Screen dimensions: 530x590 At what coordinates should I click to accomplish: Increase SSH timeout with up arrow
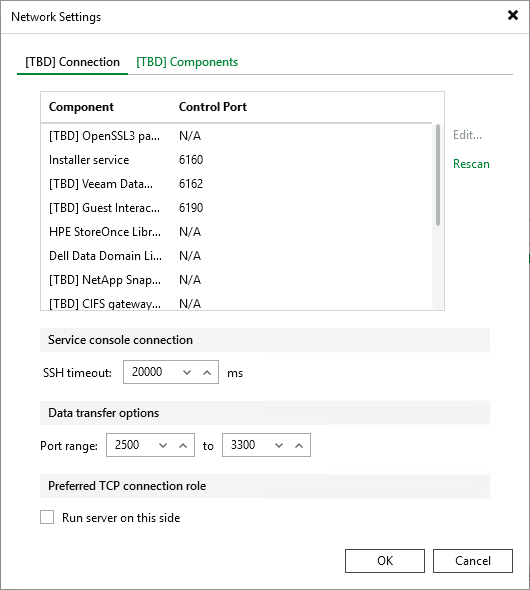207,373
